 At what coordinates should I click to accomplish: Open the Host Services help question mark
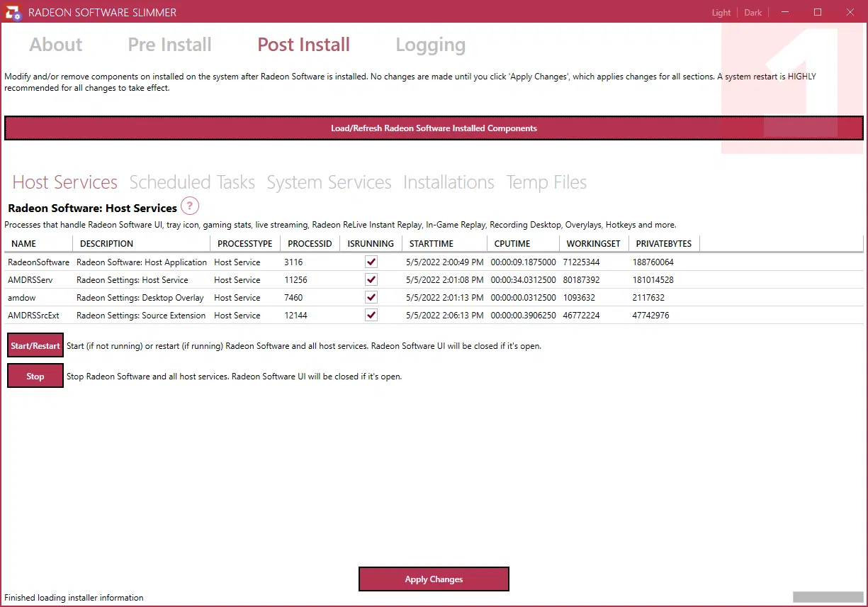pos(190,206)
